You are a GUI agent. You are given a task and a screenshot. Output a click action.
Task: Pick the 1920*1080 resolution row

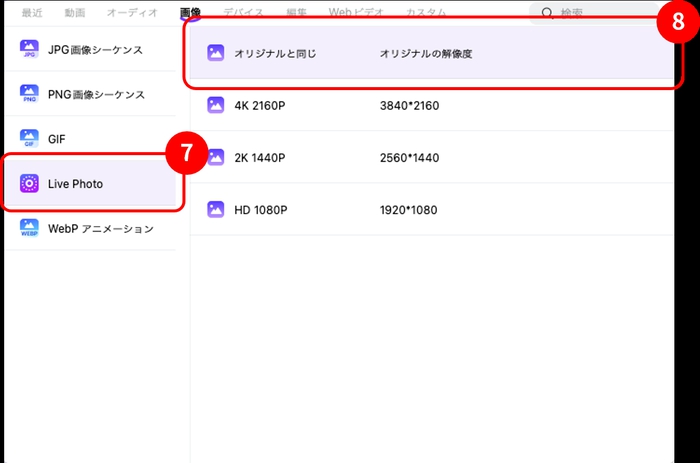pyautogui.click(x=410, y=209)
